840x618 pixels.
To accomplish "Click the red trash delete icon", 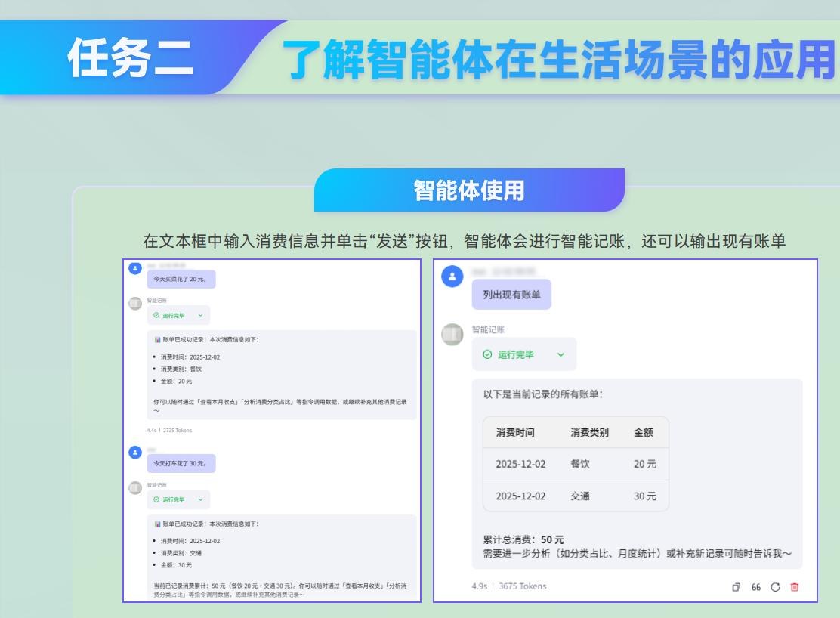I will (795, 587).
